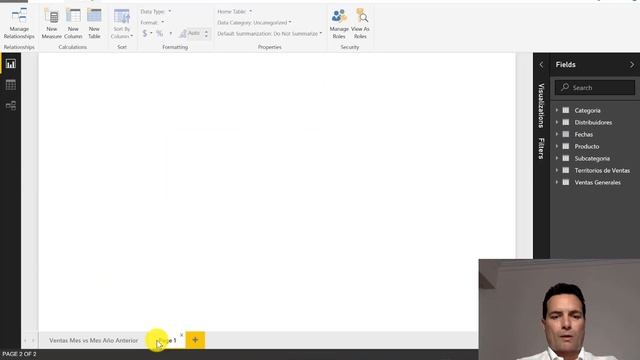Viewport: 640px width, 360px height.
Task: Add a New Column
Action: tap(73, 24)
